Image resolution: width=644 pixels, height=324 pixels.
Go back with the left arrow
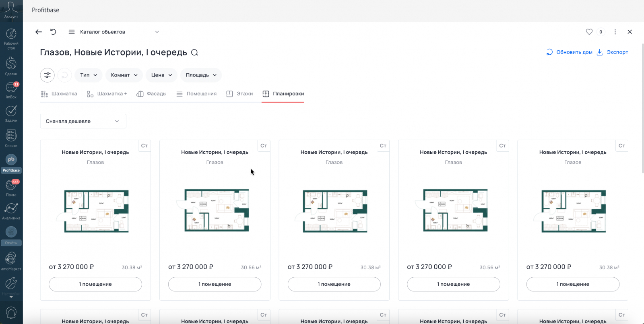(39, 32)
